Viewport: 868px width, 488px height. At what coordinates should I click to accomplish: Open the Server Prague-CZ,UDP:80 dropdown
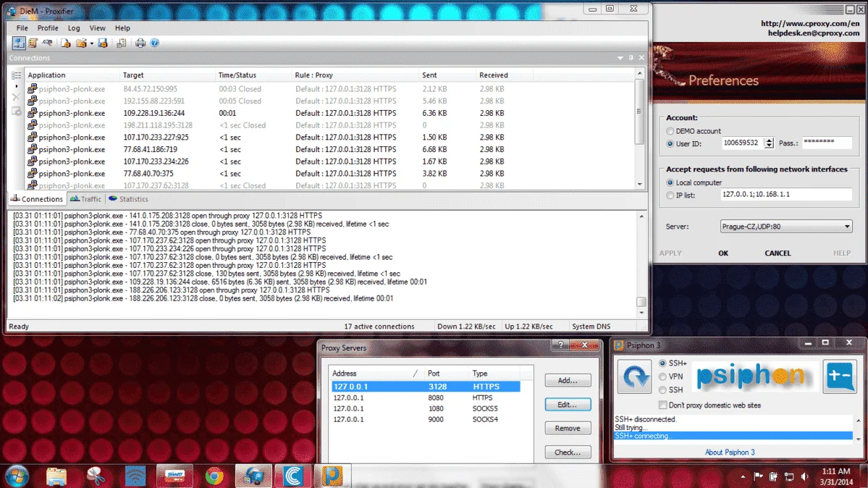click(x=786, y=227)
